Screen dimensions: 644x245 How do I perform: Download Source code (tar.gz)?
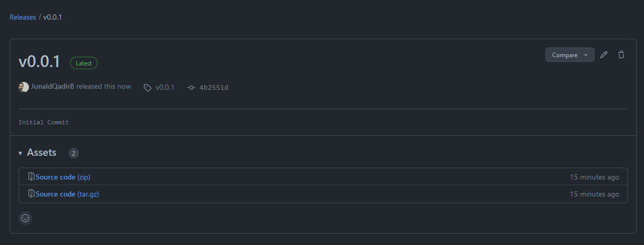click(x=67, y=194)
